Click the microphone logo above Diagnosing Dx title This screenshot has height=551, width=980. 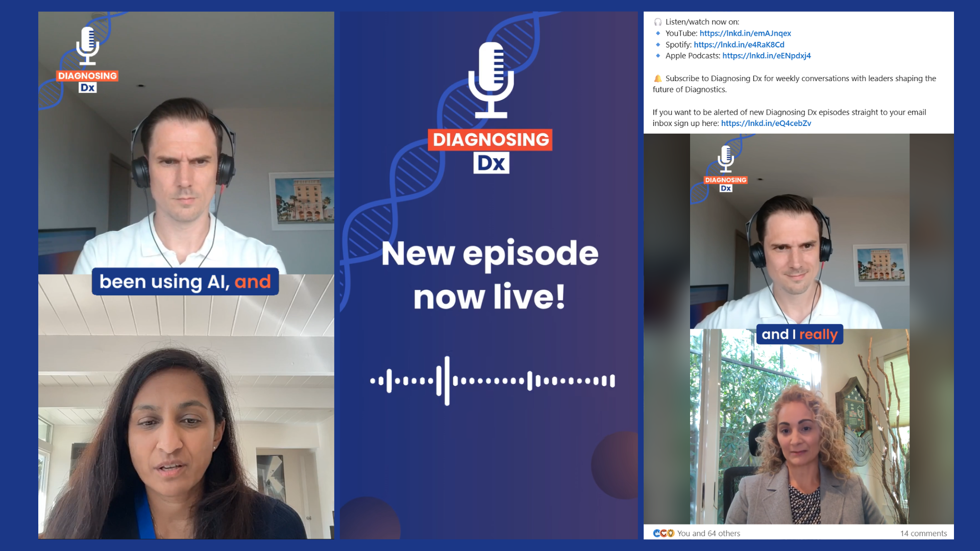[491, 79]
